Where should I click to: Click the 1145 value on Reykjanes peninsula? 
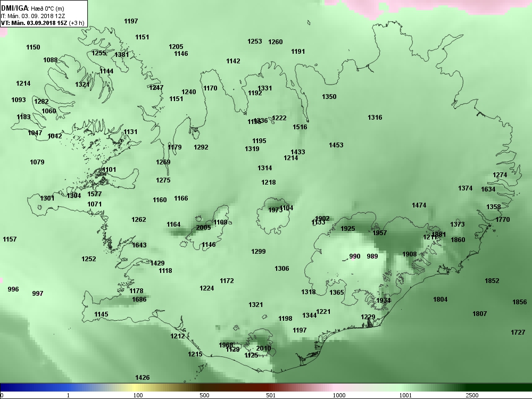pyautogui.click(x=101, y=314)
